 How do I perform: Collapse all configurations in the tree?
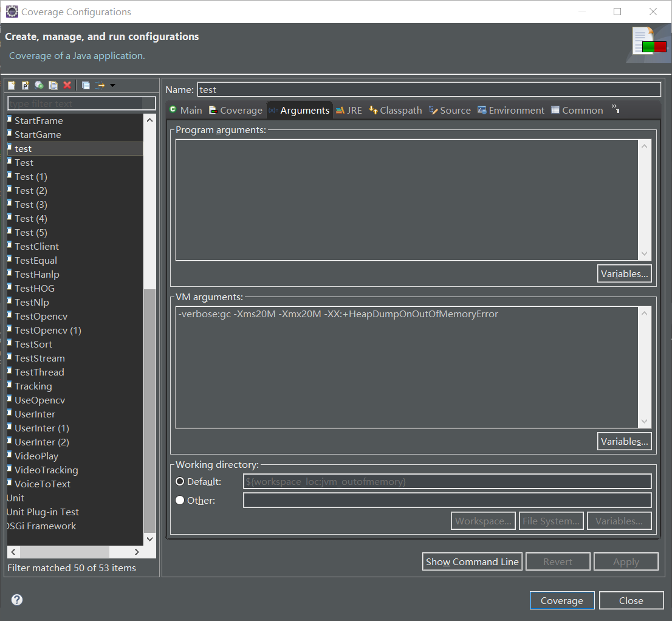click(86, 85)
